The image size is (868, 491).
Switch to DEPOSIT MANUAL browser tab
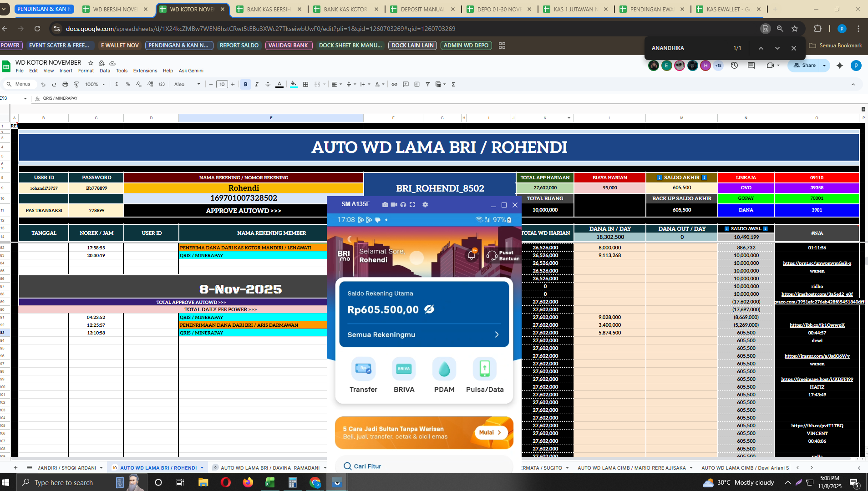pyautogui.click(x=422, y=9)
